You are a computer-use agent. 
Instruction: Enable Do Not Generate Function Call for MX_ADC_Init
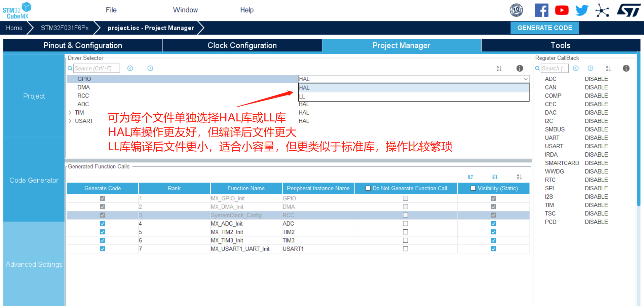coord(406,224)
